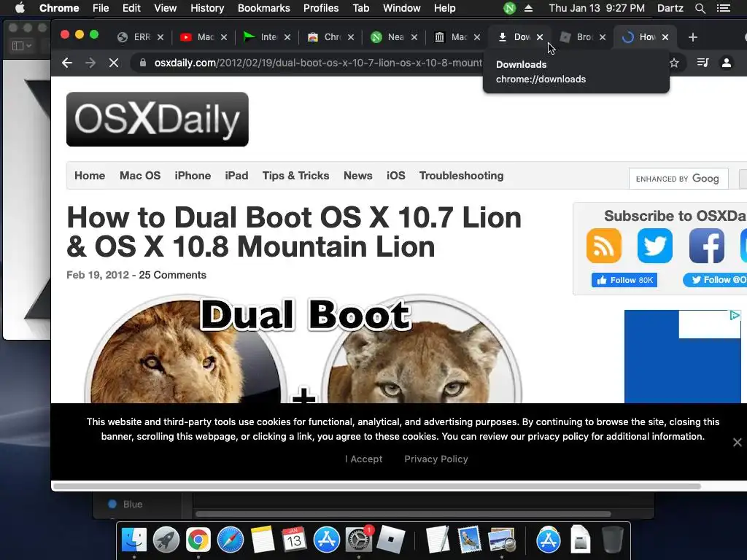The height and width of the screenshot is (560, 747).
Task: Open the first App Store icon in the dock
Action: (326, 540)
